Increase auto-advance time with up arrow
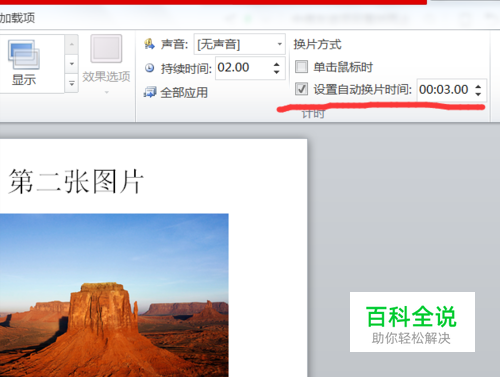 coord(478,86)
